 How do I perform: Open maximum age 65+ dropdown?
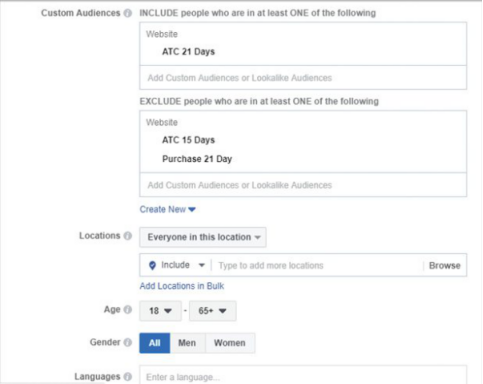(213, 311)
